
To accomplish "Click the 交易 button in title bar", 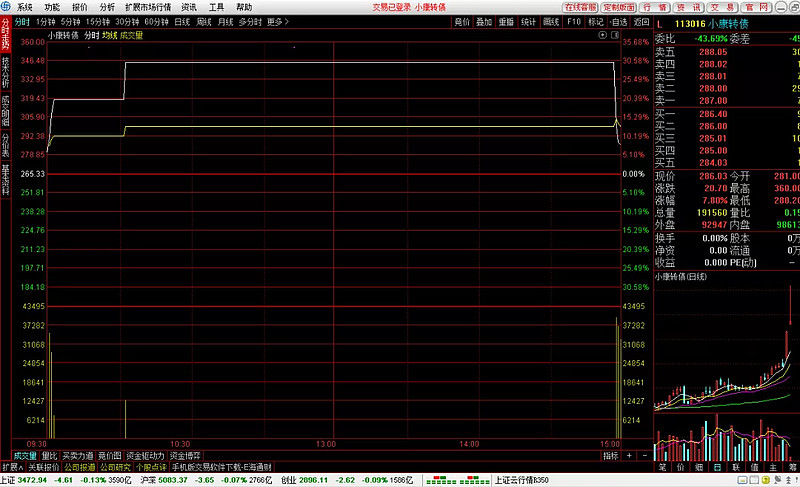I will coord(722,7).
